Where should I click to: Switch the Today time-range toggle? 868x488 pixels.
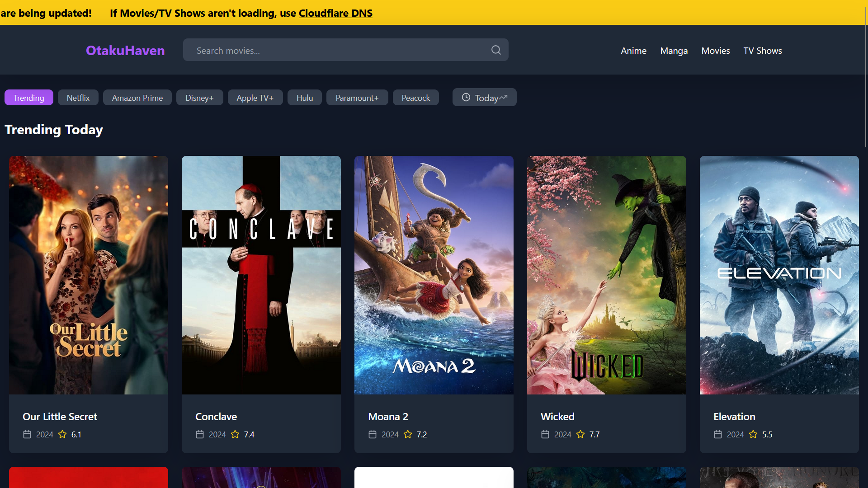click(486, 98)
